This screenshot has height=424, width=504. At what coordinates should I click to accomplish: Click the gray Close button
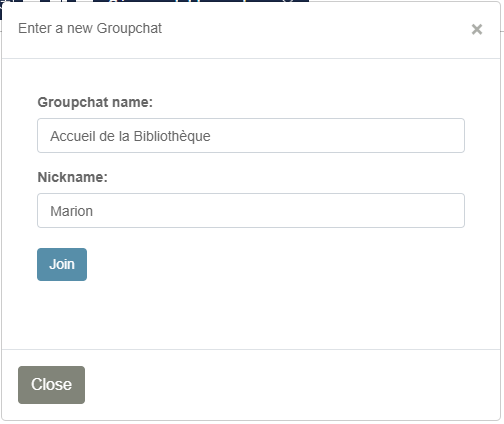point(51,385)
